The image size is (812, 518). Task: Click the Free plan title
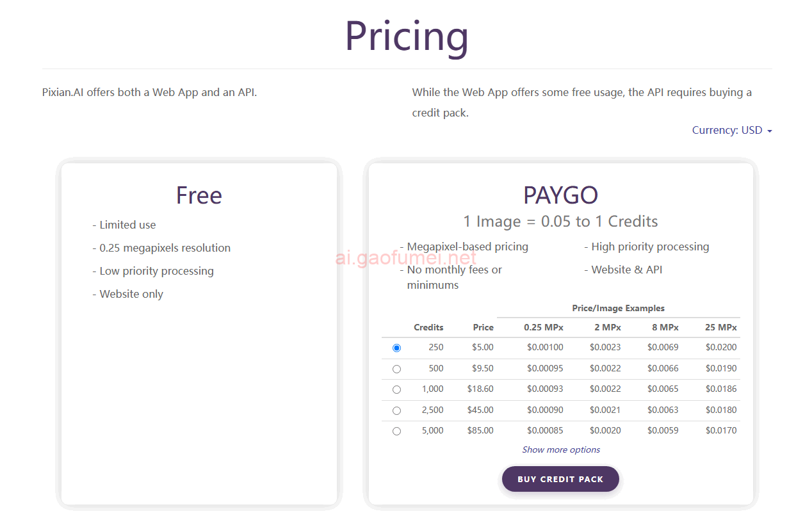tap(199, 195)
